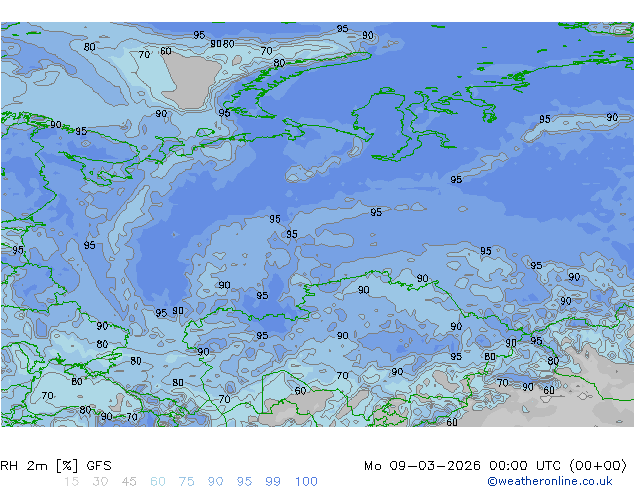Image resolution: width=634 pixels, height=490 pixels.
Task: Select legend value 30
Action: pos(100,481)
